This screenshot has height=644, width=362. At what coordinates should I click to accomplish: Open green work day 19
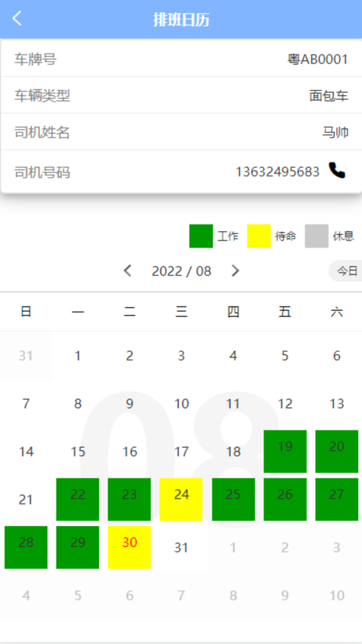point(285,451)
